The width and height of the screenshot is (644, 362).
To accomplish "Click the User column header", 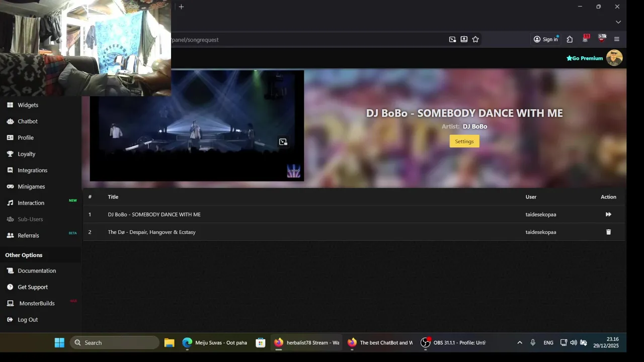I will [531, 197].
